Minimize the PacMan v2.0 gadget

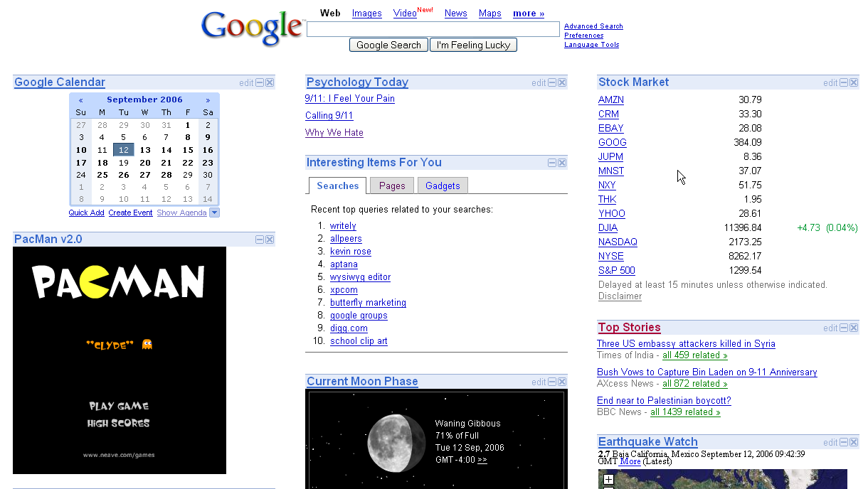pyautogui.click(x=260, y=240)
